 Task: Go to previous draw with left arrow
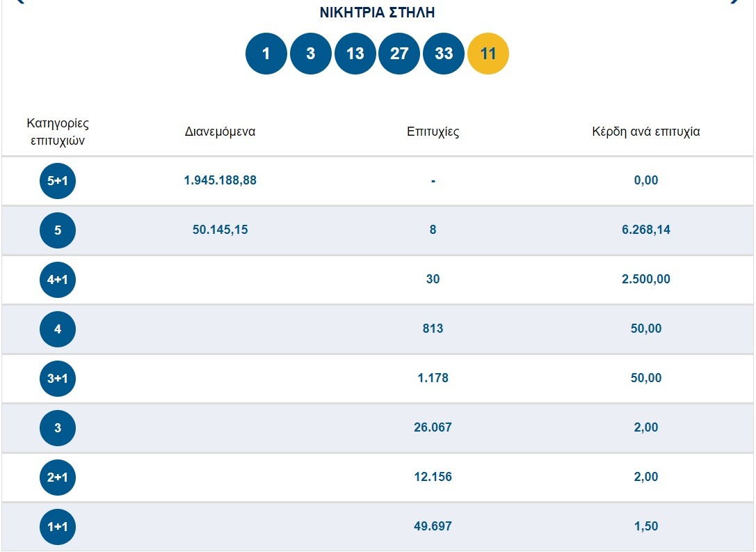[19, 2]
